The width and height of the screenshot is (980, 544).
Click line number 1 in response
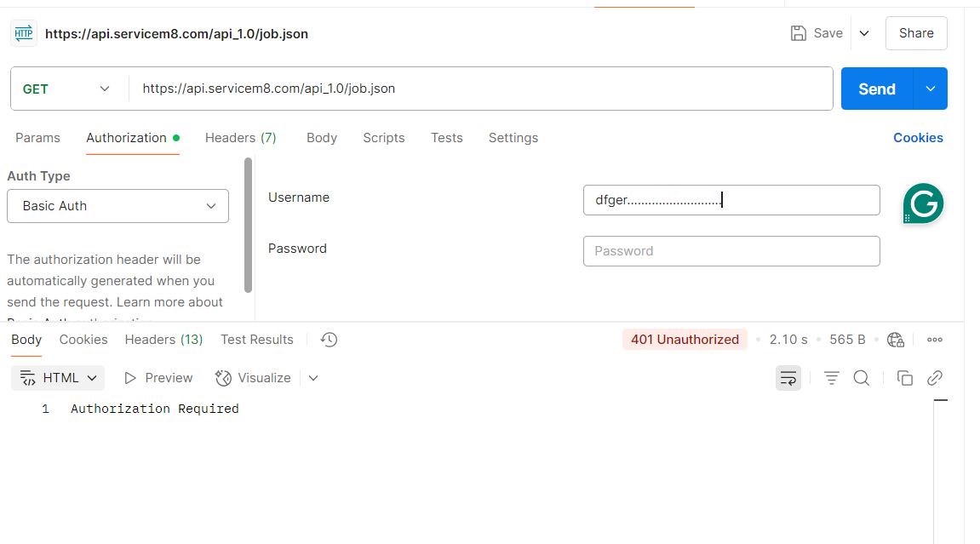[x=45, y=409]
